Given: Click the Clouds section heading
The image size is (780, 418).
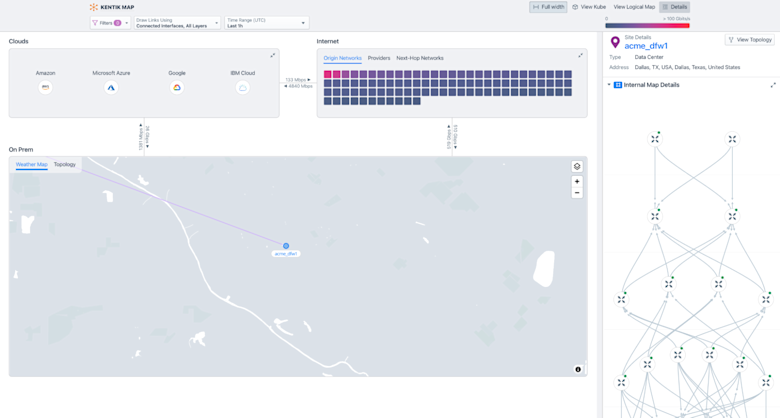Looking at the screenshot, I should [18, 41].
